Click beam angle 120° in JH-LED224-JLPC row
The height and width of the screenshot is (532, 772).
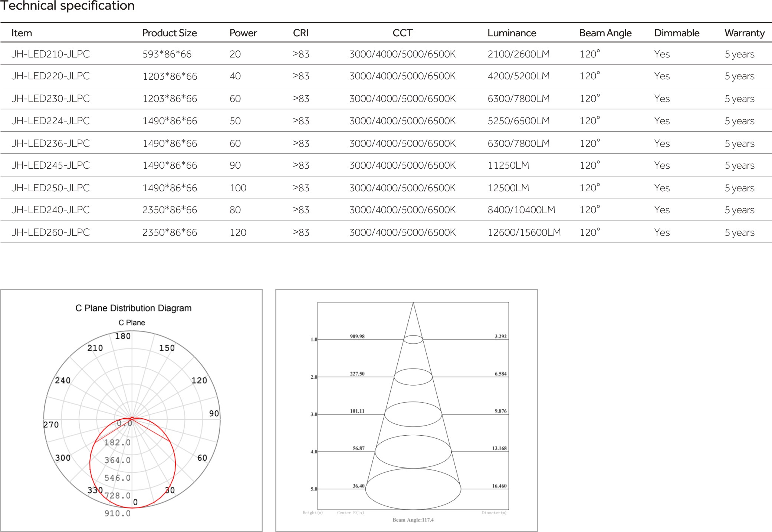click(590, 121)
